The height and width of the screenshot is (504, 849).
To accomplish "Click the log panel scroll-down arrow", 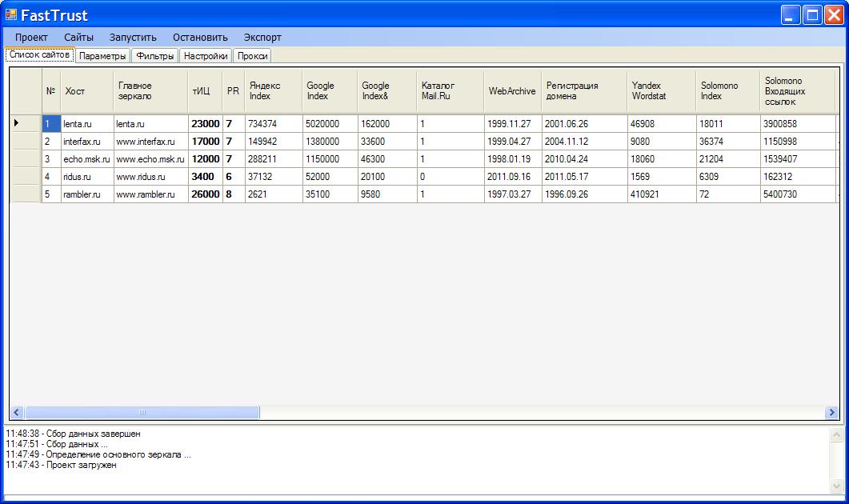I will pyautogui.click(x=836, y=486).
